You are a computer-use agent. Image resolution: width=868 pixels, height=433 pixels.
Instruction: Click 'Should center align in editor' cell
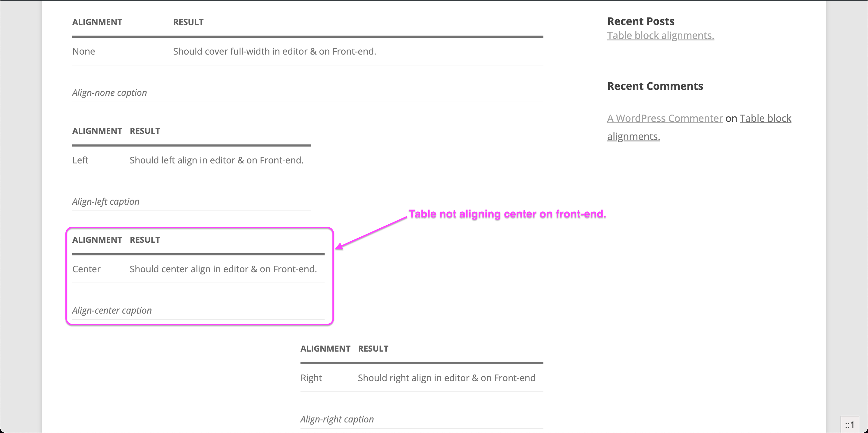(223, 269)
